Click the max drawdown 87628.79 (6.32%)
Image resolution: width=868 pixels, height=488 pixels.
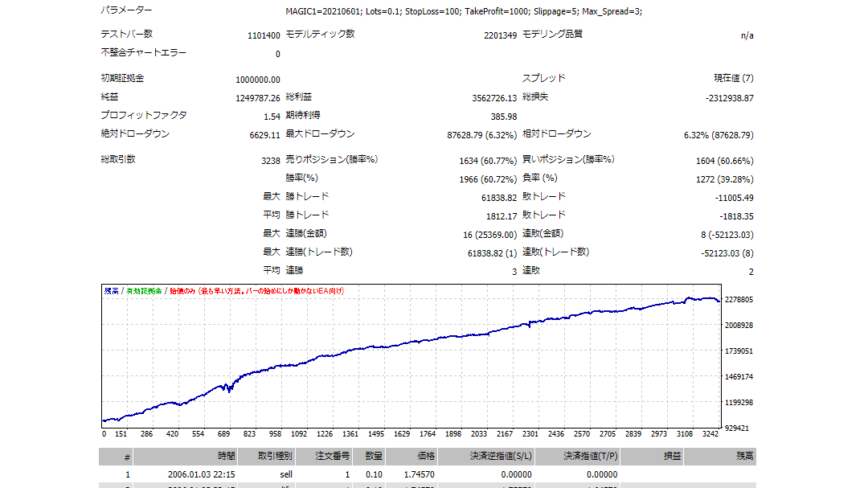point(482,135)
